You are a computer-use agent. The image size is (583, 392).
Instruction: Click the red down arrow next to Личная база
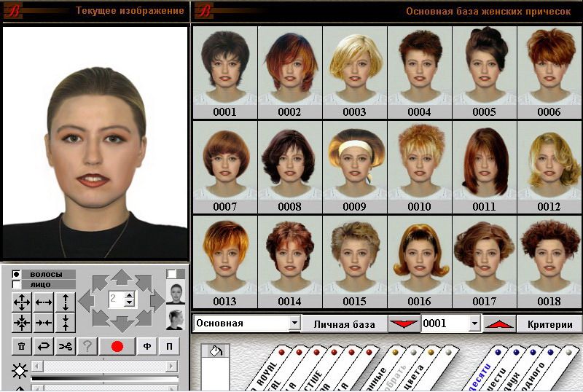click(x=403, y=324)
